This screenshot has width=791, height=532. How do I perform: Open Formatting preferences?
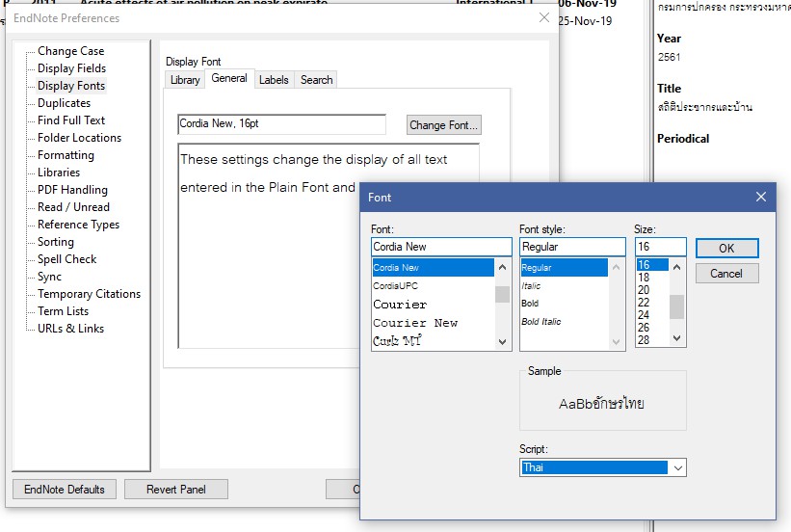point(66,155)
